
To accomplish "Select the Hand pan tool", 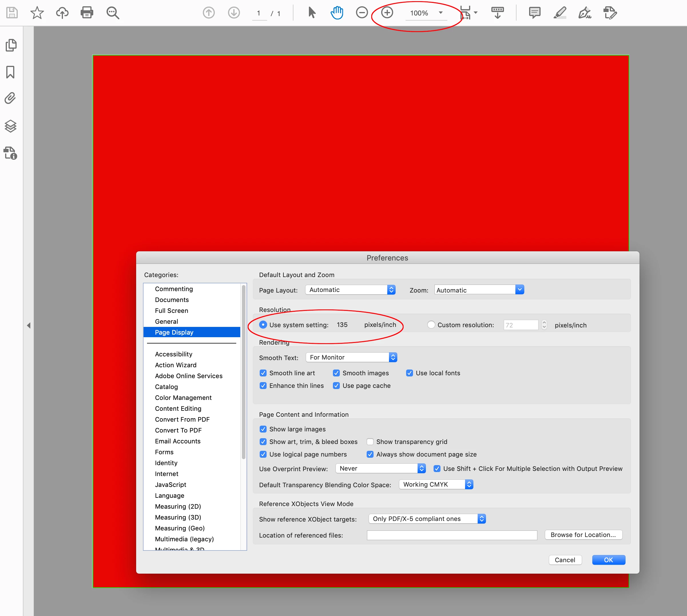I will (x=337, y=13).
